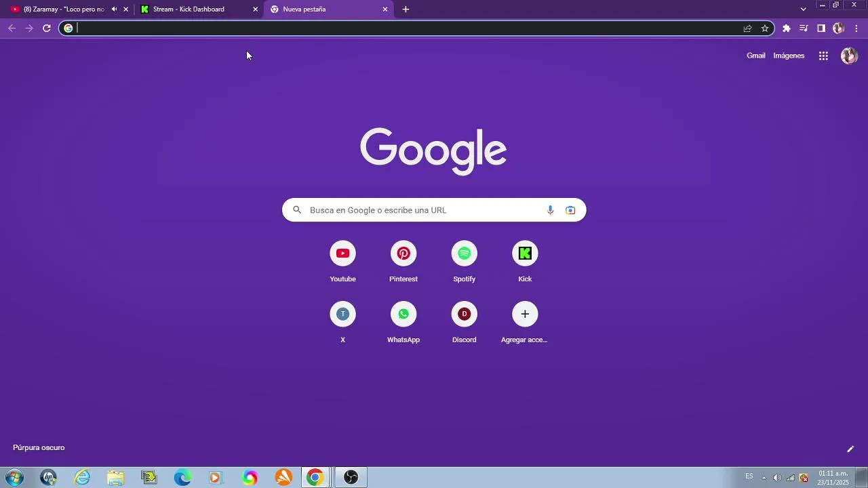
Task: Open the X shortcut tile
Action: tap(342, 322)
